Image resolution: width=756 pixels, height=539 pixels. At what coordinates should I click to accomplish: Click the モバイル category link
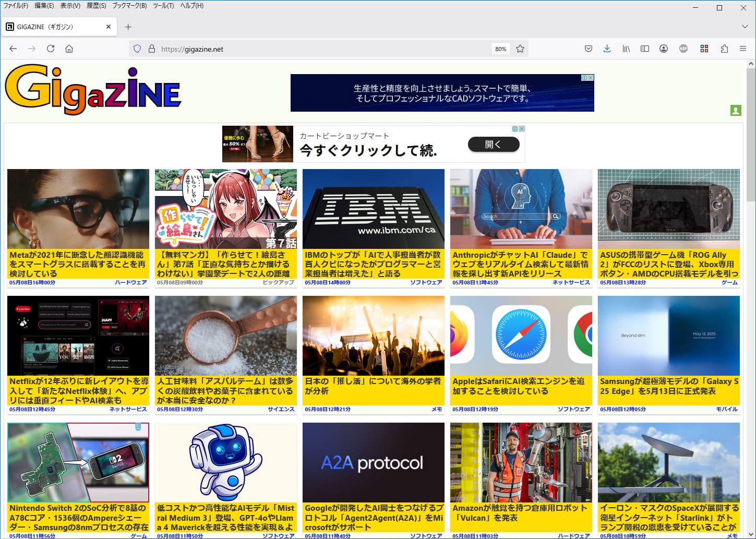click(x=727, y=409)
